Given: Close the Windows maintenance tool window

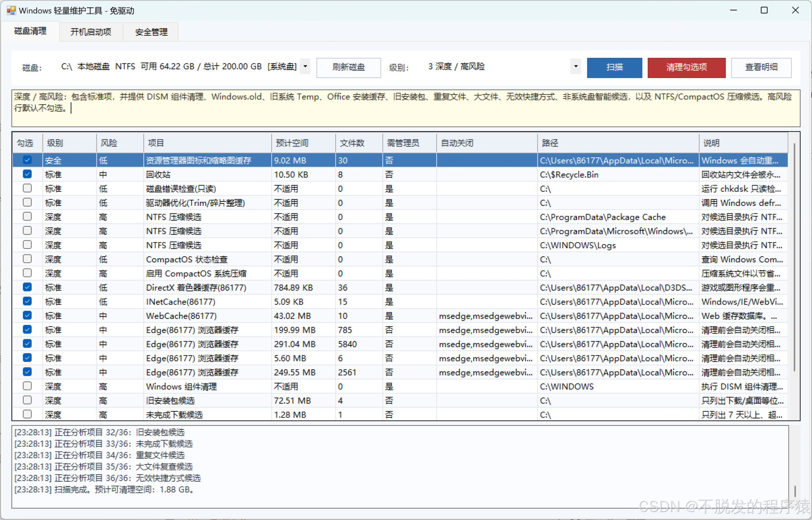Looking at the screenshot, I should 795,10.
